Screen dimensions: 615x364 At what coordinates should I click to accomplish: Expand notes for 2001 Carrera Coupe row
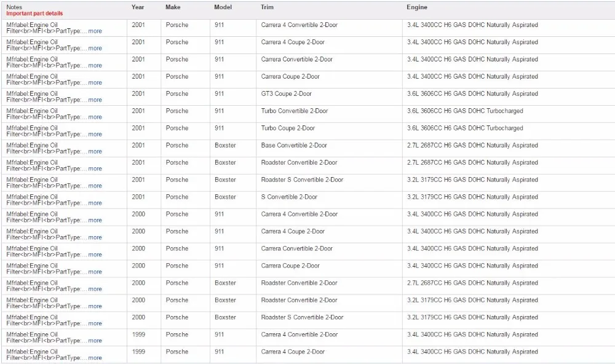pyautogui.click(x=95, y=83)
